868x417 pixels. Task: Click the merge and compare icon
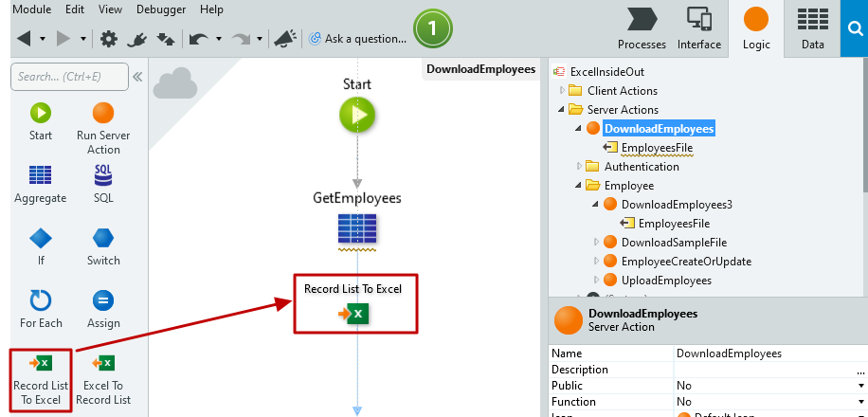(x=166, y=39)
